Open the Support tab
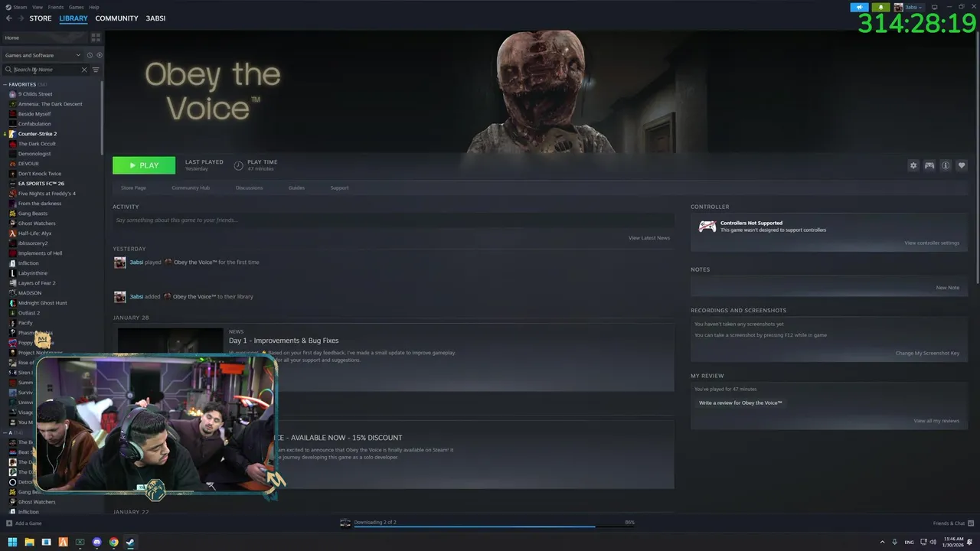The height and width of the screenshot is (551, 980). [339, 187]
